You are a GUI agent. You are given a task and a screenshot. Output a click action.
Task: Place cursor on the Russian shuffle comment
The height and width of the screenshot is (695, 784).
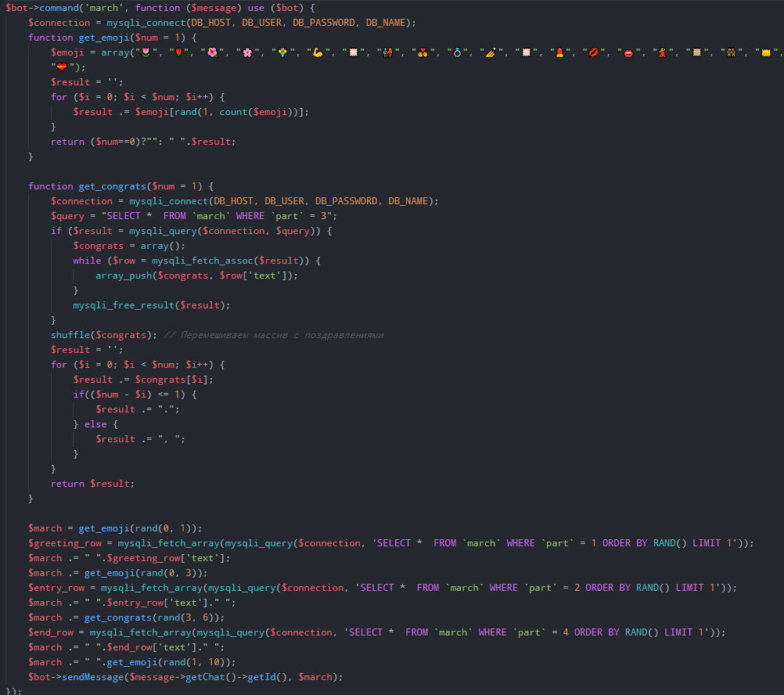coord(273,335)
